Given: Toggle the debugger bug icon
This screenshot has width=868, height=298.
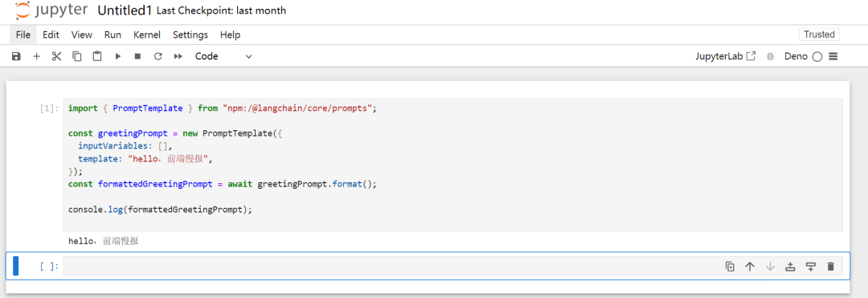Looking at the screenshot, I should [x=770, y=56].
